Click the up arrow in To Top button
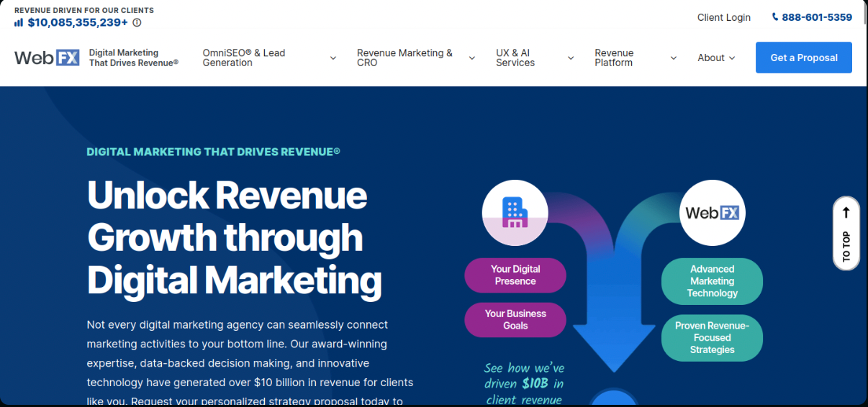Screen dimensions: 868x407 tap(846, 213)
